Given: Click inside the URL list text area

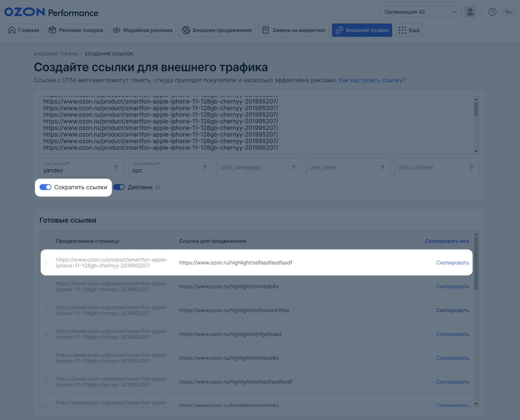Looking at the screenshot, I should tap(257, 125).
